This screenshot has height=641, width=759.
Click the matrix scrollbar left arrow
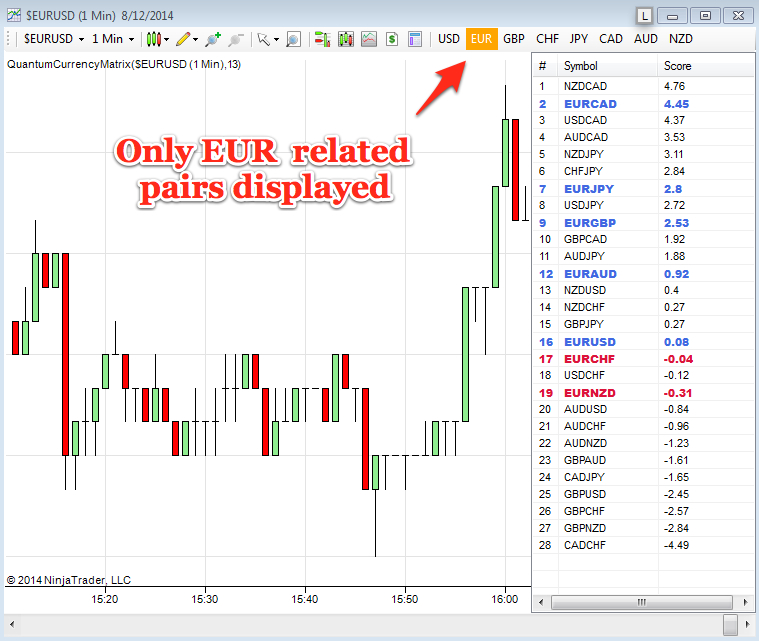(x=541, y=602)
